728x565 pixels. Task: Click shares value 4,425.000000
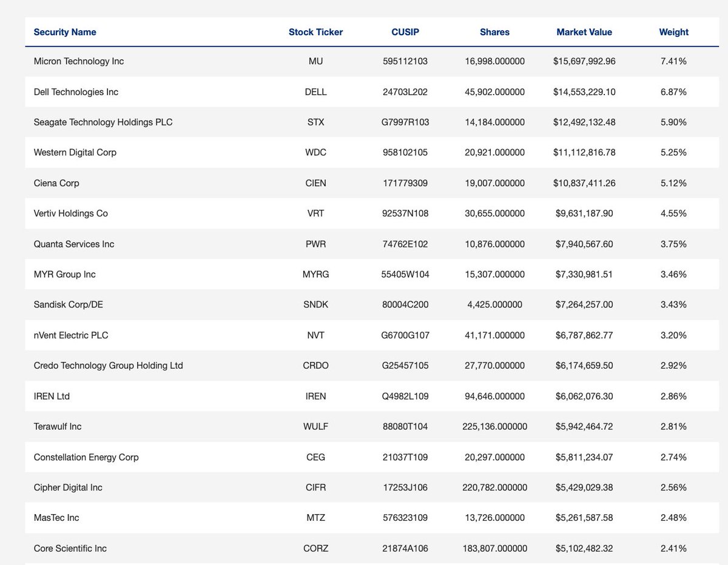[495, 305]
